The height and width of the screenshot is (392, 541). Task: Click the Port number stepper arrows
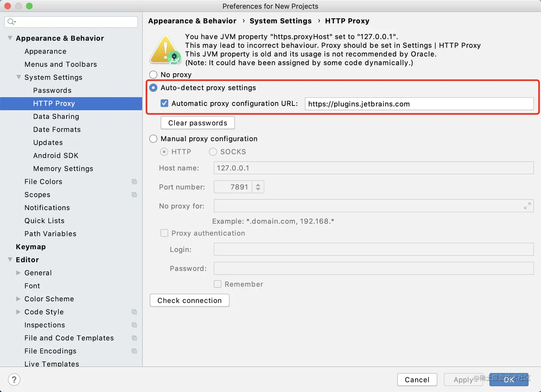tap(258, 187)
